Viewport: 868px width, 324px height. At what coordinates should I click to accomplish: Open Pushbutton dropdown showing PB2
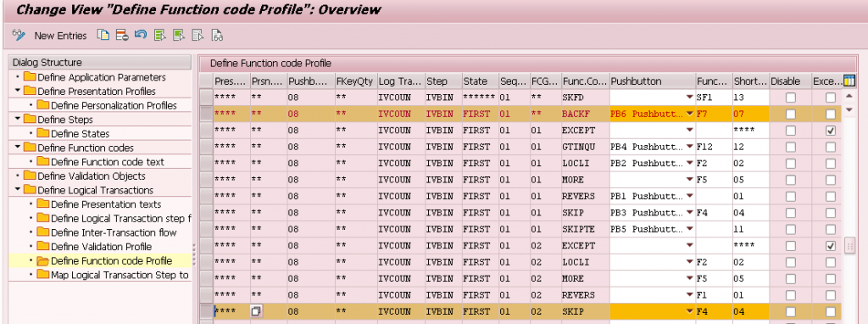point(689,164)
